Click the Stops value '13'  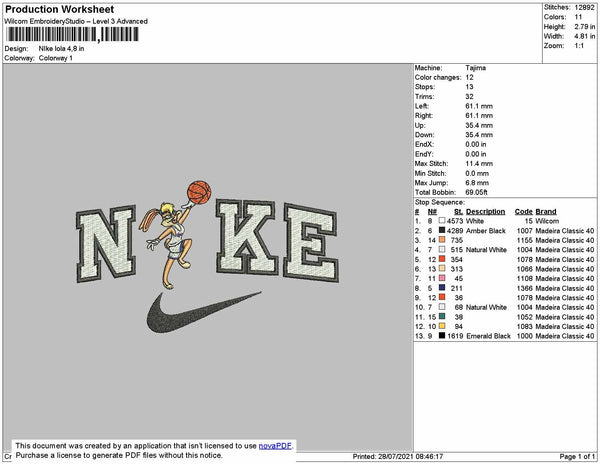pos(470,87)
